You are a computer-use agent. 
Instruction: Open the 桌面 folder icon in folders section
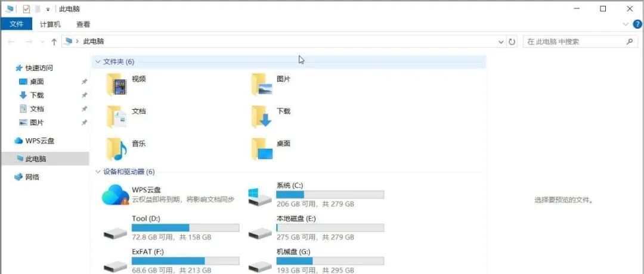(x=262, y=149)
